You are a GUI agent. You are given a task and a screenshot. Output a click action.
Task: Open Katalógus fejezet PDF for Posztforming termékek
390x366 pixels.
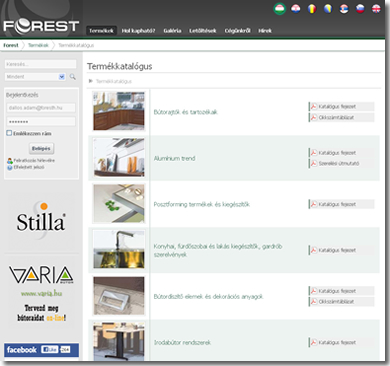click(x=341, y=204)
